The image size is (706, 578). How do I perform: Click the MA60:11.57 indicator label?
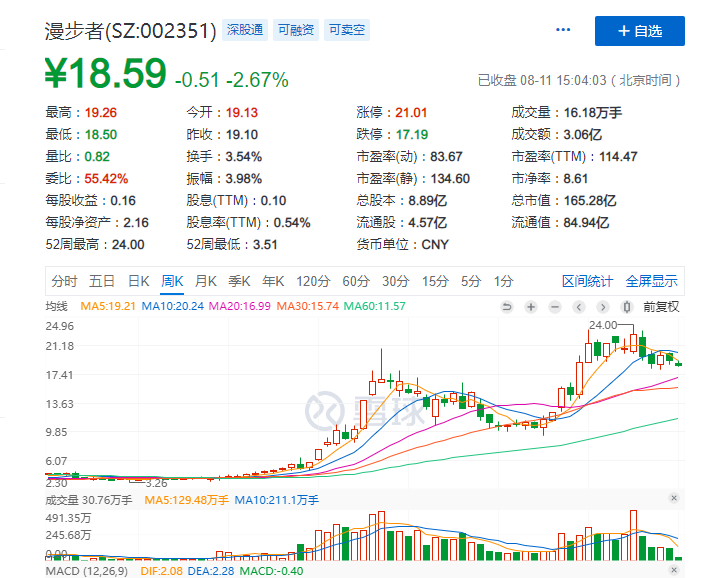coord(375,306)
